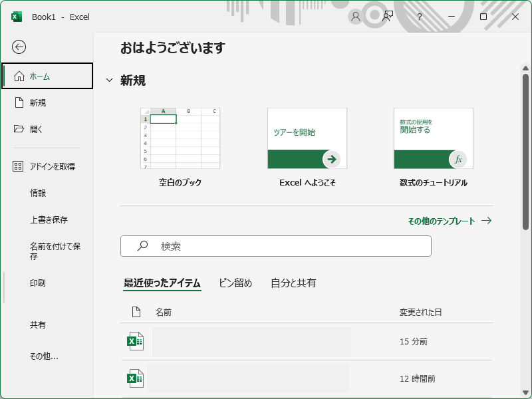Go to 情報 in the sidebar
Image resolution: width=532 pixels, height=399 pixels.
point(47,193)
